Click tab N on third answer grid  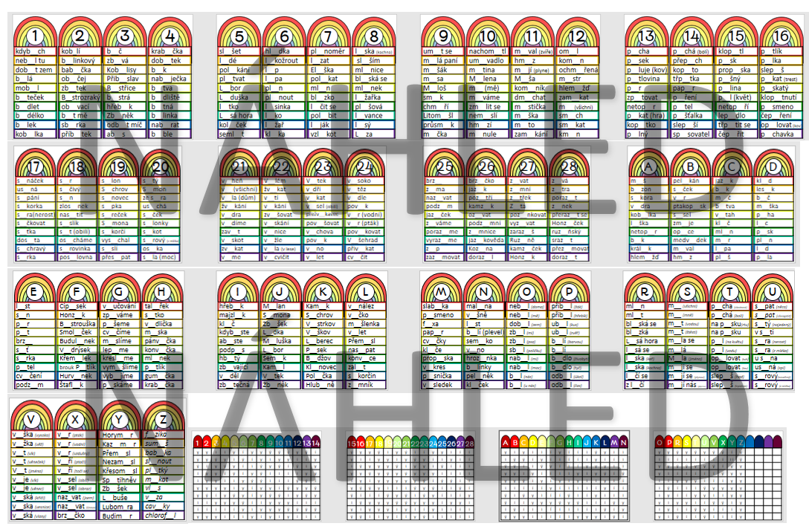(x=623, y=442)
